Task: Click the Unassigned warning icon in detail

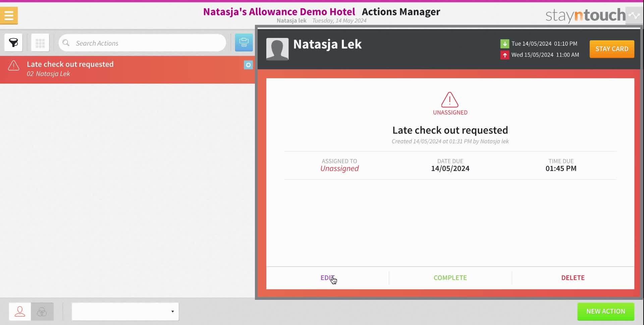Action: (450, 100)
